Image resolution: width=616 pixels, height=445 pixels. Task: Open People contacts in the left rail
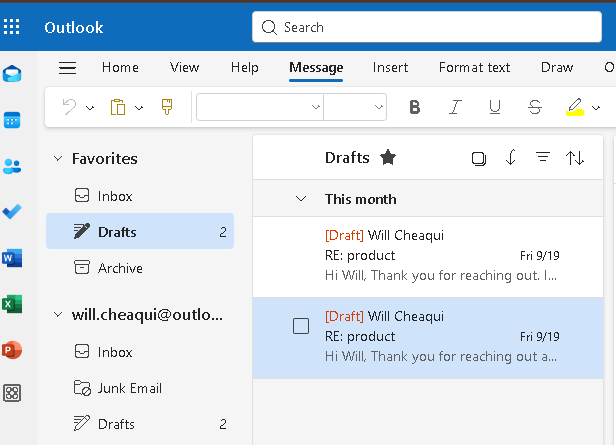[x=12, y=166]
